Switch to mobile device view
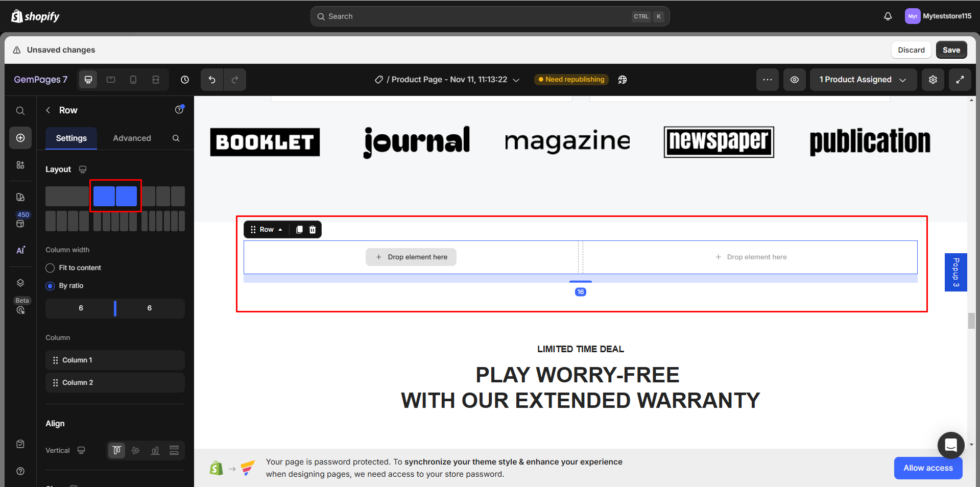This screenshot has width=980, height=487. tap(133, 80)
